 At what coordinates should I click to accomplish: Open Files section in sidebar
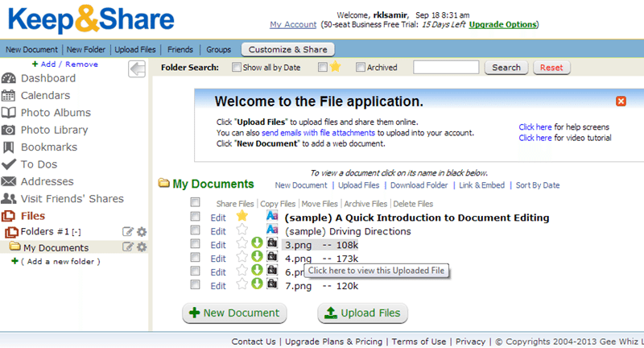(33, 216)
